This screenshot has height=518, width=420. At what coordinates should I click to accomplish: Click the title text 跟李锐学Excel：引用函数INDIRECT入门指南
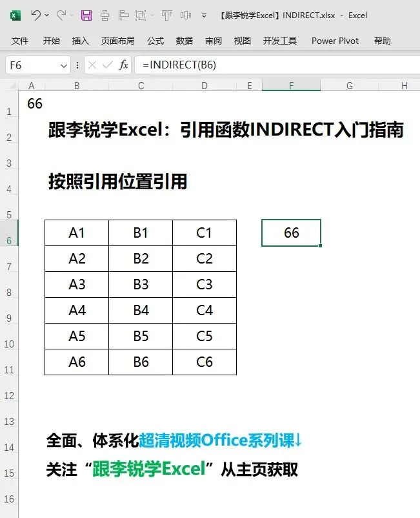[x=226, y=129]
